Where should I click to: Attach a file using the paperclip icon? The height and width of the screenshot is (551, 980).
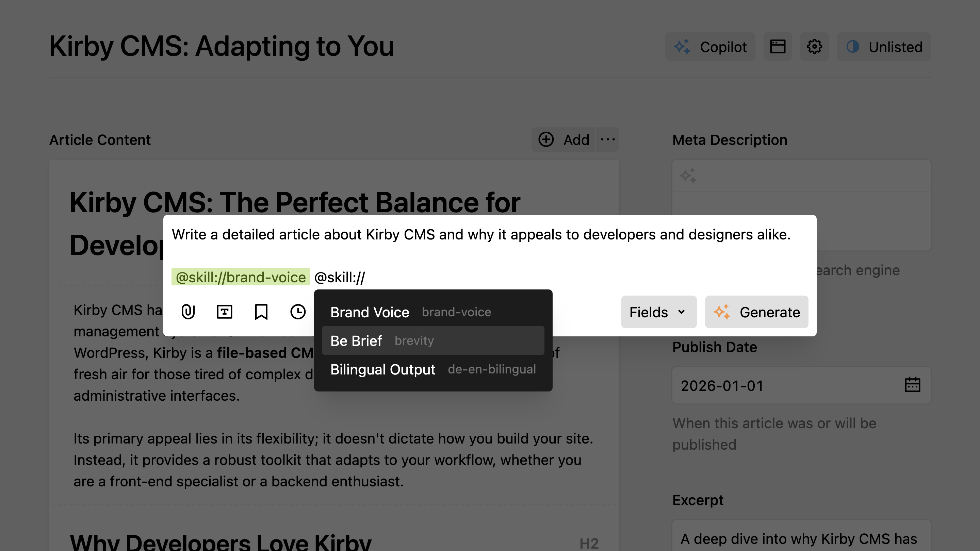click(x=188, y=312)
